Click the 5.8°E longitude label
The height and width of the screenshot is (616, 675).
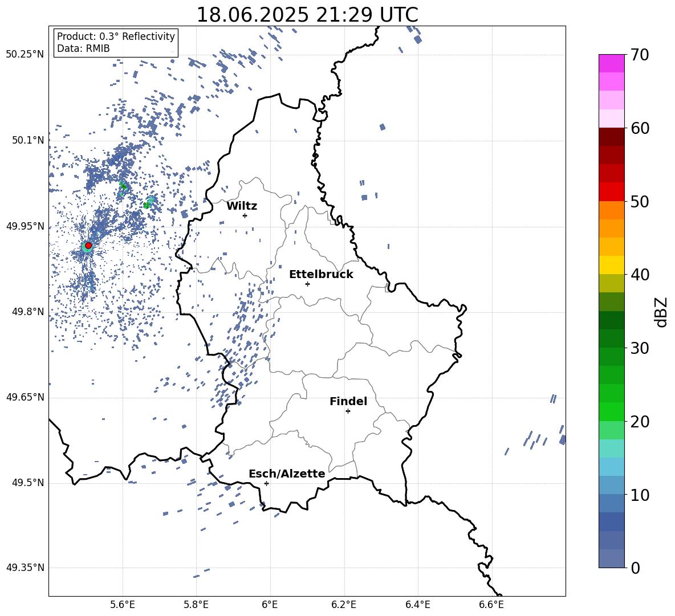point(196,605)
